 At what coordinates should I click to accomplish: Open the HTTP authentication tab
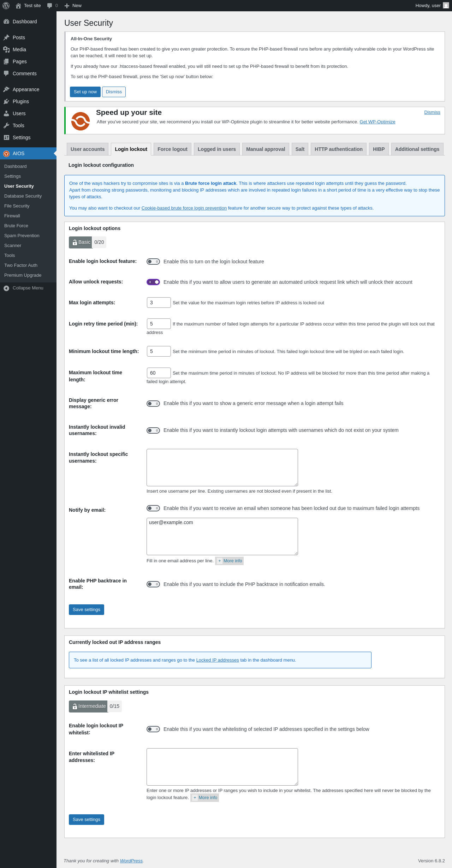339,149
